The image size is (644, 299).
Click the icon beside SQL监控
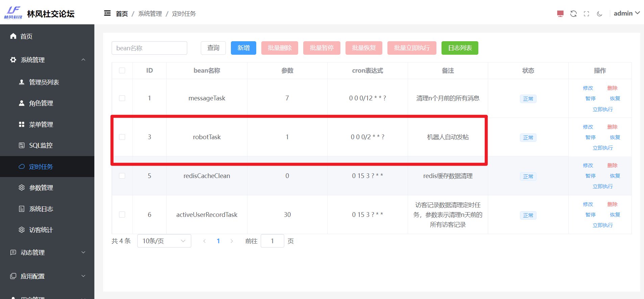coord(22,145)
